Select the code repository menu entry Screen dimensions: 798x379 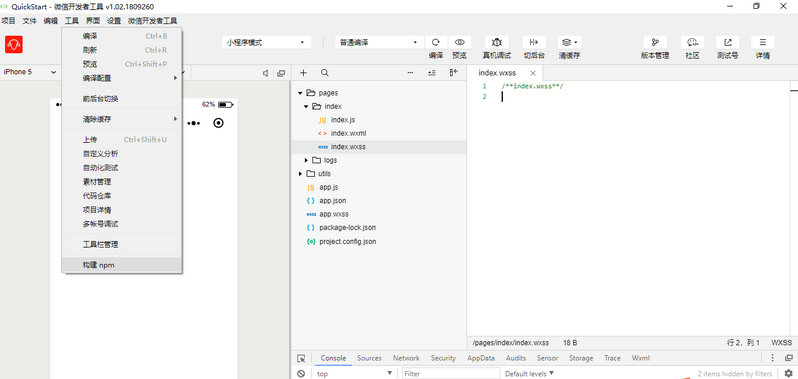[122, 196]
